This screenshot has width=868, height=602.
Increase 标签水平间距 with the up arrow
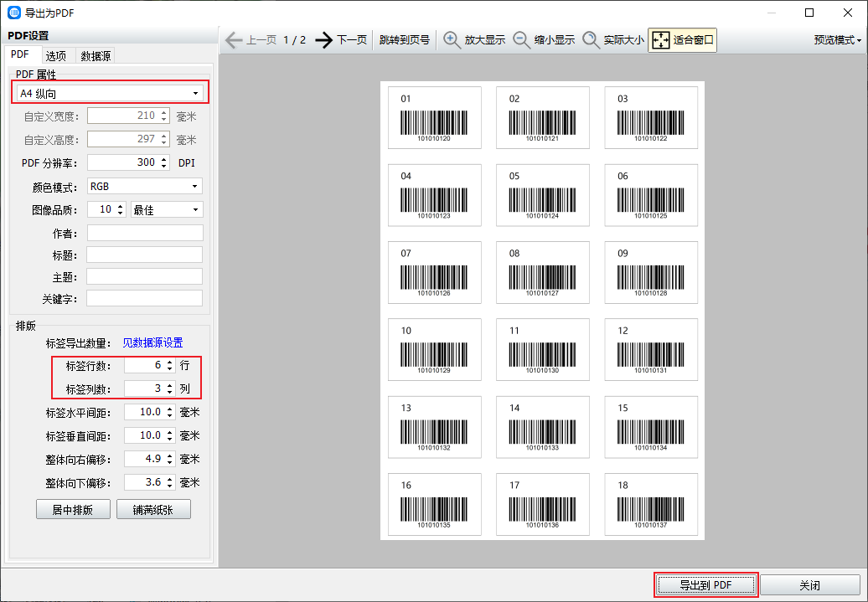coord(170,409)
